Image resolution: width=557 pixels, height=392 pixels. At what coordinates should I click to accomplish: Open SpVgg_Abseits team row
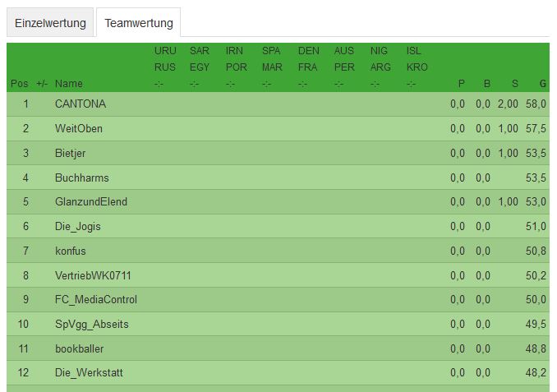(x=92, y=324)
